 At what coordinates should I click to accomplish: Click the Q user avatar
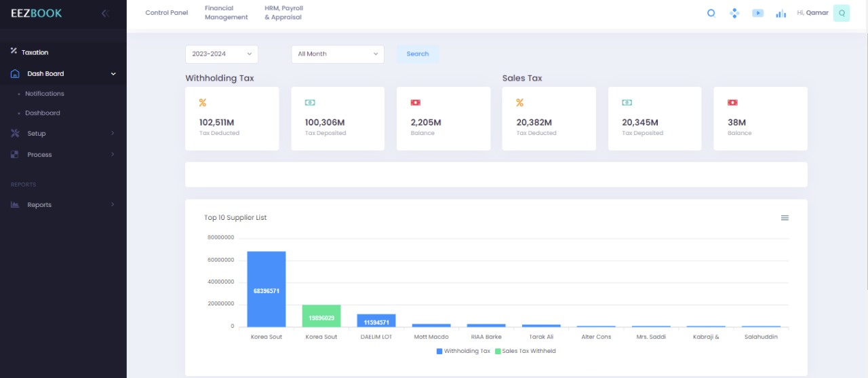[x=841, y=13]
